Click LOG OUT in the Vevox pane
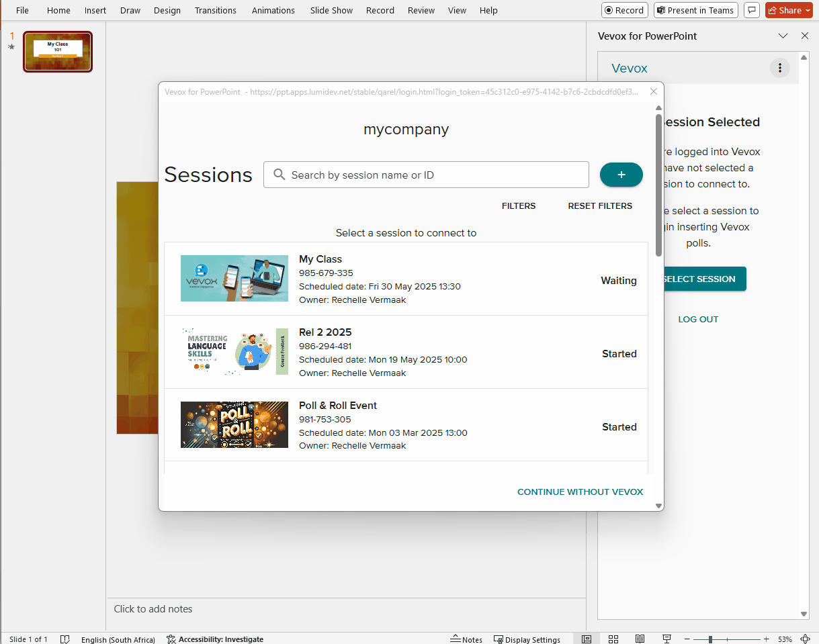 click(698, 320)
